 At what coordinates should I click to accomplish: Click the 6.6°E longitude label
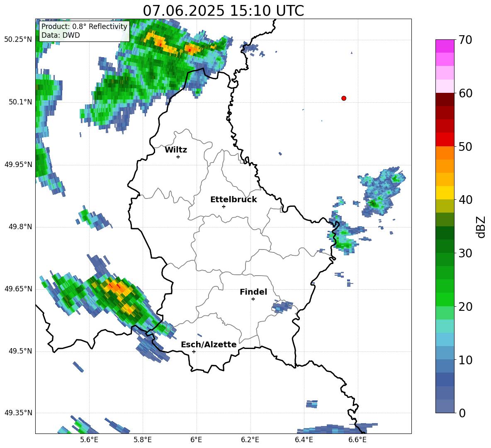[357, 440]
